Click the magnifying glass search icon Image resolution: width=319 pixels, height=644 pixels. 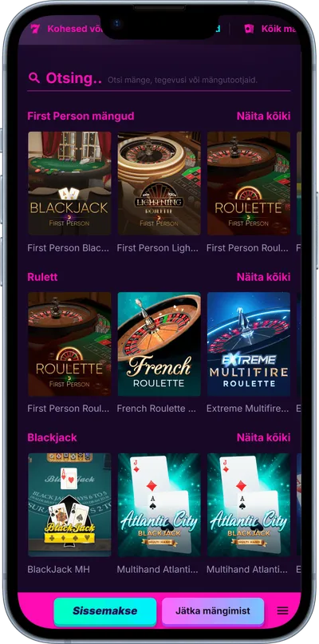tap(34, 78)
